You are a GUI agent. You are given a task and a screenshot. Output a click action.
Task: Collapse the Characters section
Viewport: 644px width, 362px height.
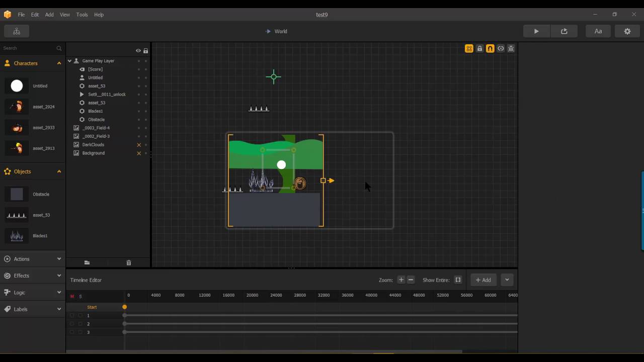(59, 63)
